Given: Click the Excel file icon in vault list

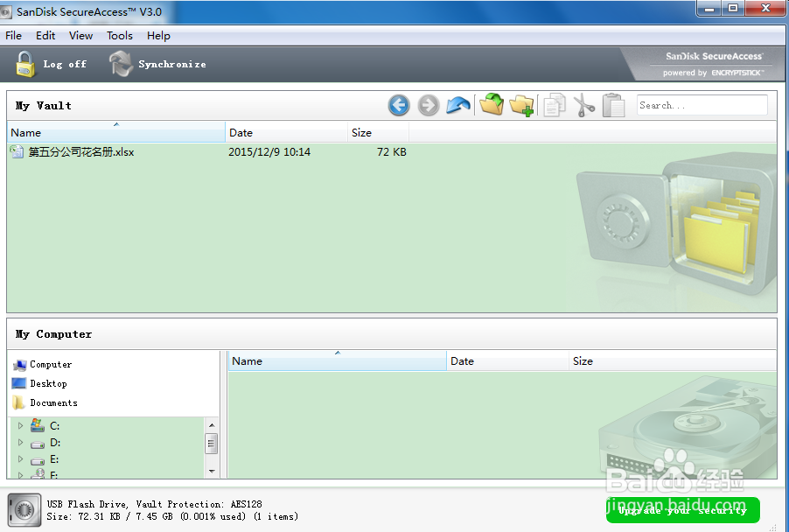Looking at the screenshot, I should click(x=17, y=151).
